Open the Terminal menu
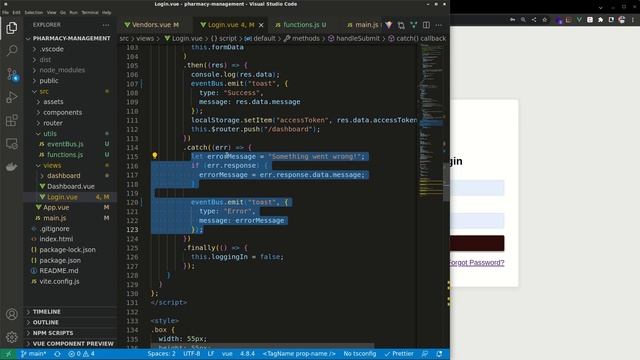The image size is (640, 360). coord(90,13)
